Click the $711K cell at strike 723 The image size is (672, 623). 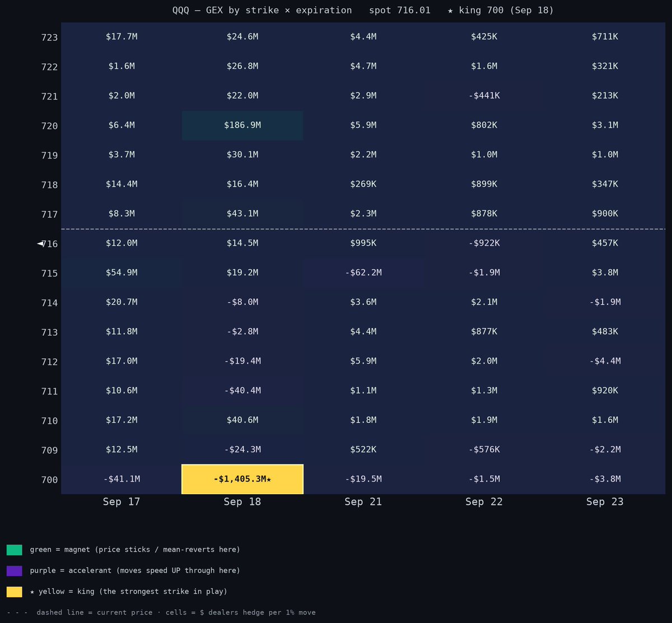(605, 37)
